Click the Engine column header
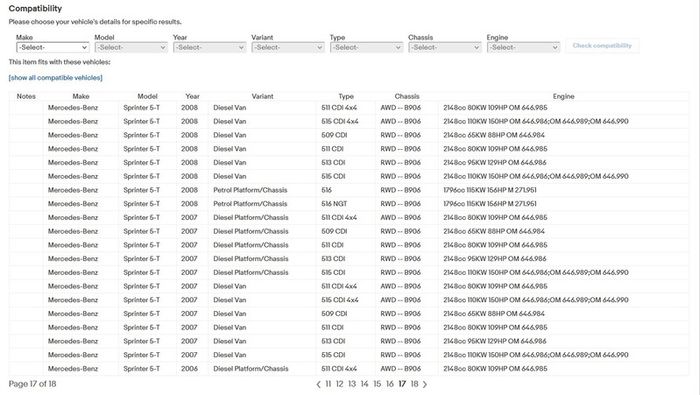700x395 pixels. (x=563, y=96)
